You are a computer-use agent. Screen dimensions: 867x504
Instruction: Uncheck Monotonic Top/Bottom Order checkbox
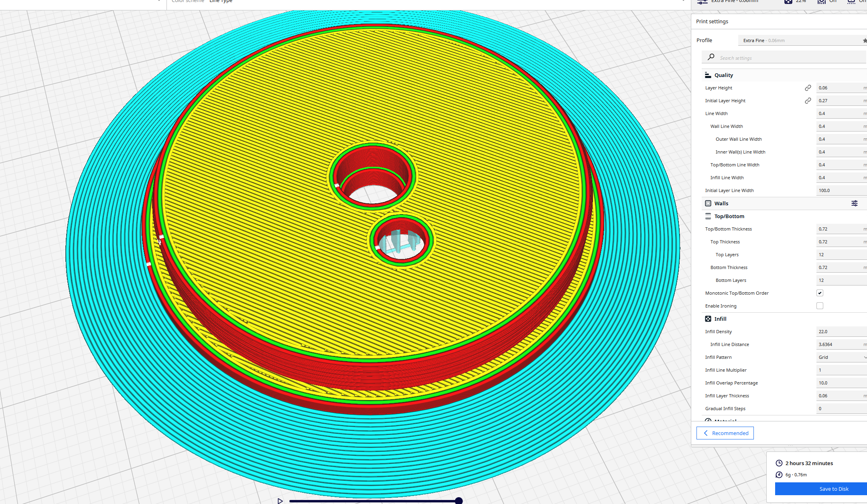[820, 293]
